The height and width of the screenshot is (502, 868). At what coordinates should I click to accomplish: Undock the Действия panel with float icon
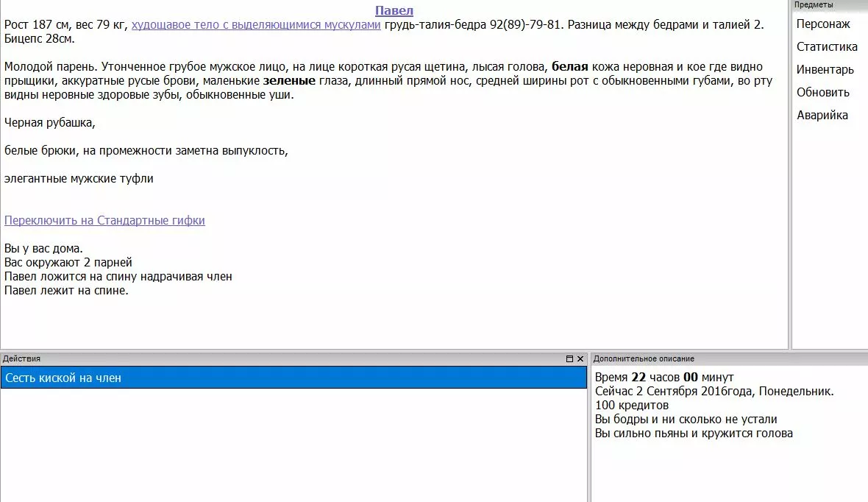pos(569,359)
